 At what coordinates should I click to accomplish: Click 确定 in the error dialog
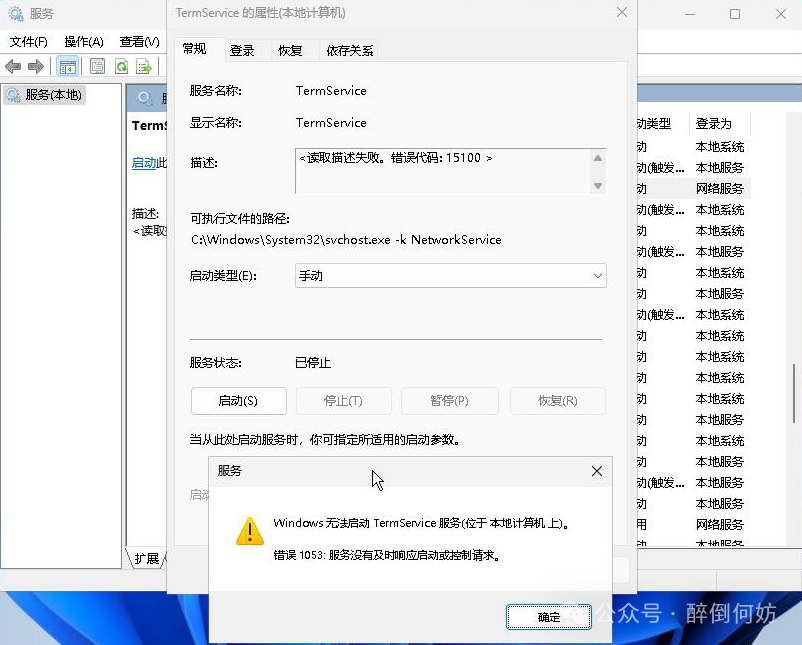coord(549,617)
